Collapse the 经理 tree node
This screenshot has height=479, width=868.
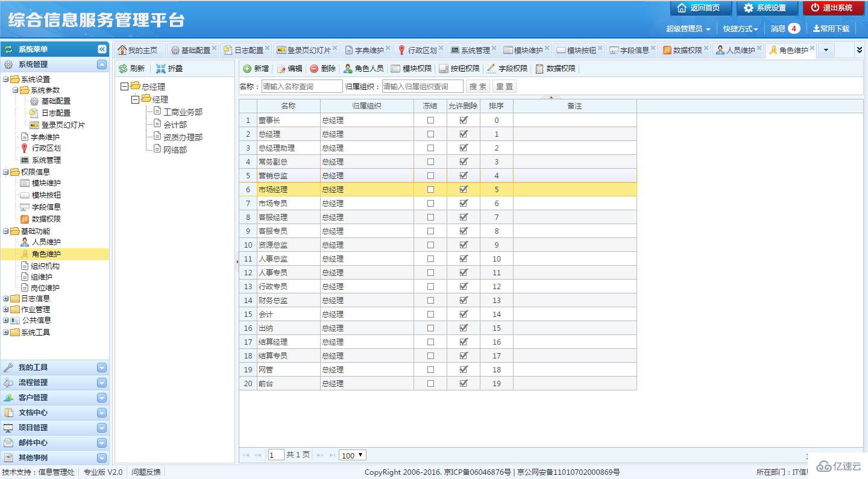pyautogui.click(x=135, y=99)
